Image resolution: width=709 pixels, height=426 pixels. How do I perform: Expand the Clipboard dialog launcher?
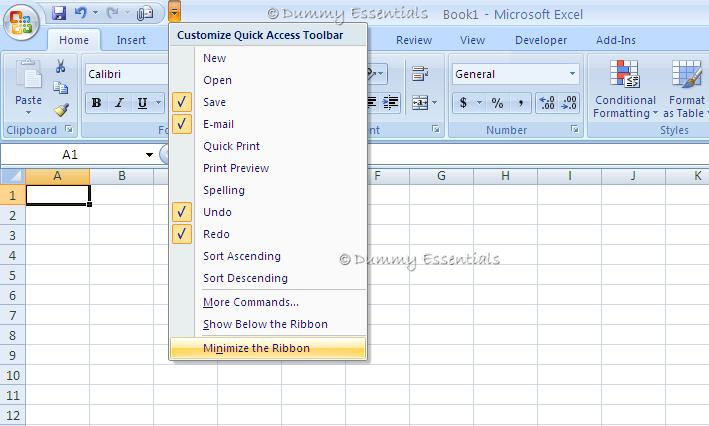pos(69,129)
